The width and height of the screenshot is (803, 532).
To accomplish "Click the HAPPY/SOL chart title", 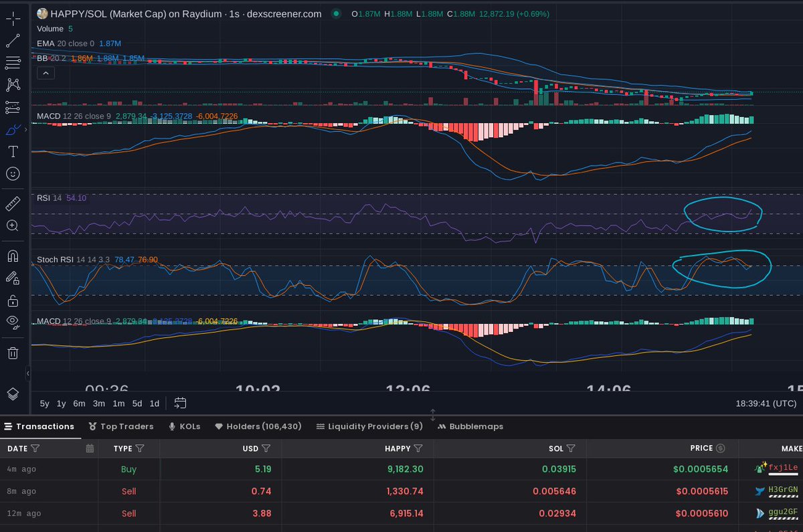I will [186, 13].
